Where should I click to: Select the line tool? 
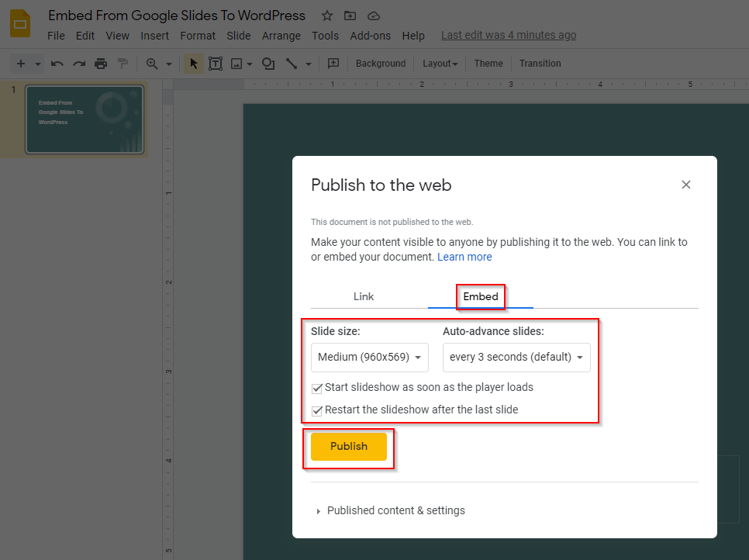click(292, 64)
